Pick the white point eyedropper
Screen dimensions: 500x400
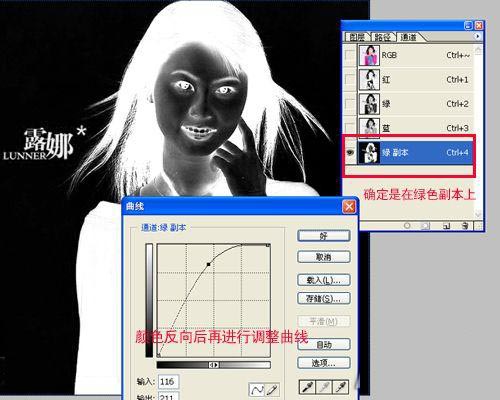(341, 387)
